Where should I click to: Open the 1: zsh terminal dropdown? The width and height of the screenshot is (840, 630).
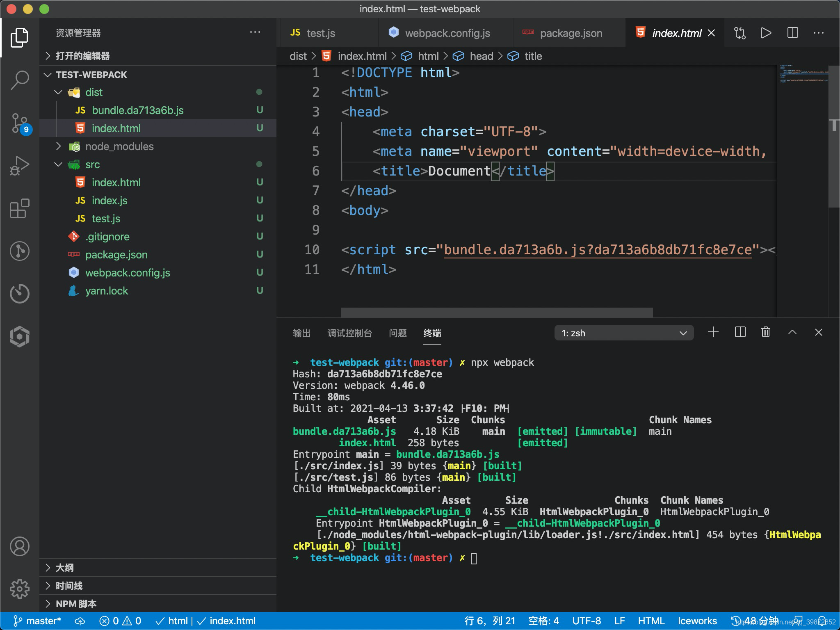tap(624, 333)
